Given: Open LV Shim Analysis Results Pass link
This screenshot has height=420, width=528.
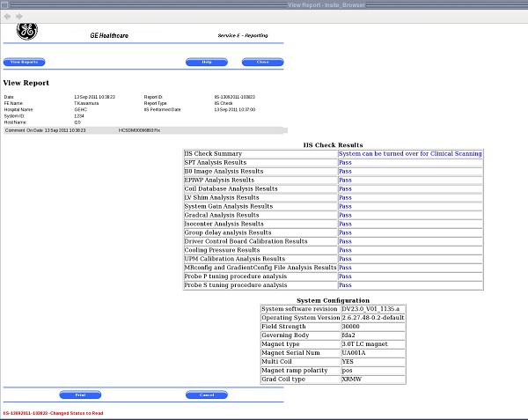Looking at the screenshot, I should click(x=345, y=198).
